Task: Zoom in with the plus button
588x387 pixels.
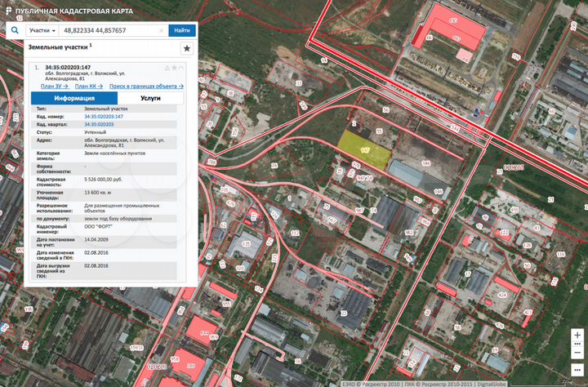Action: (x=577, y=335)
